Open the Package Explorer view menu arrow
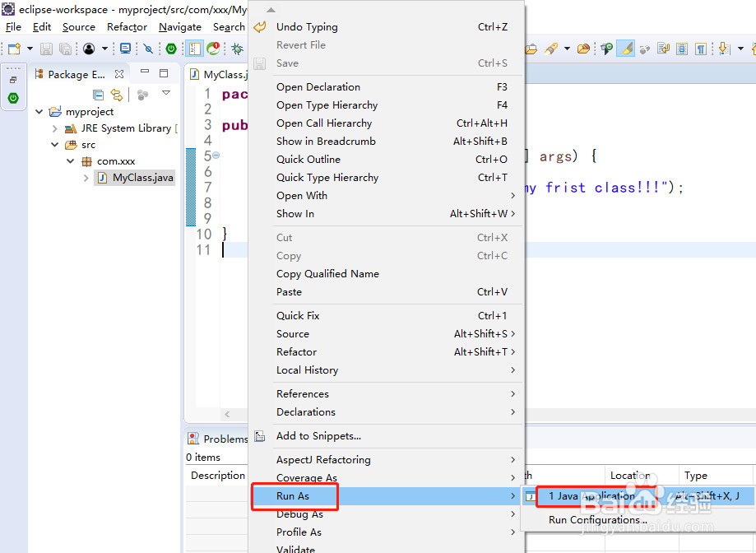The height and width of the screenshot is (553, 756). click(x=165, y=93)
